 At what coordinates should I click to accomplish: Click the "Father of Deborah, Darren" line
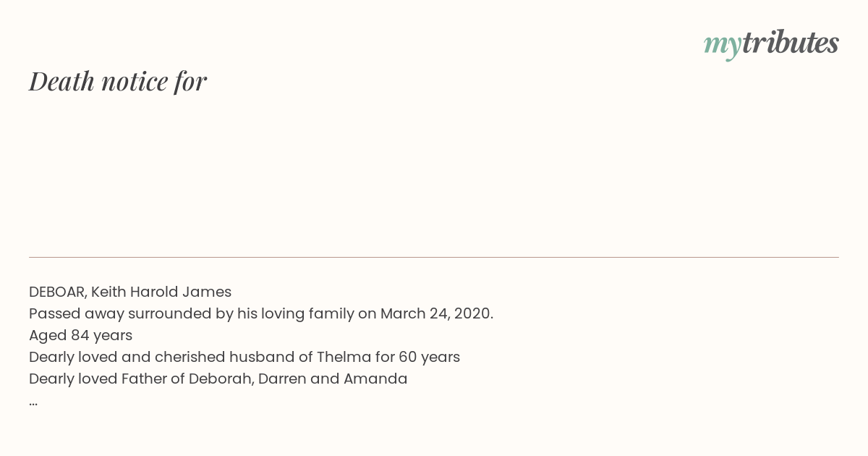pyautogui.click(x=218, y=379)
